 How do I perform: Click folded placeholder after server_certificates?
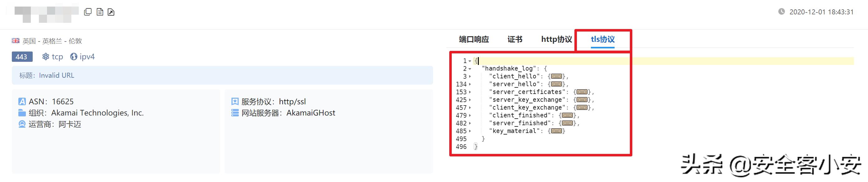(582, 92)
